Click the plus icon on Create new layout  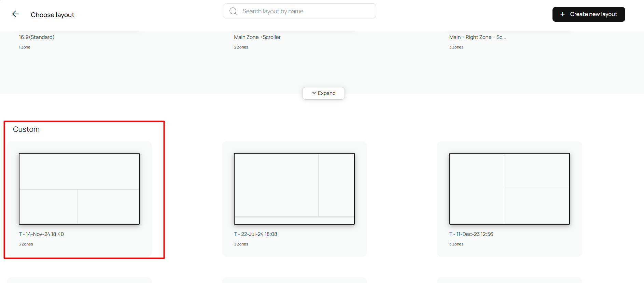tap(562, 14)
